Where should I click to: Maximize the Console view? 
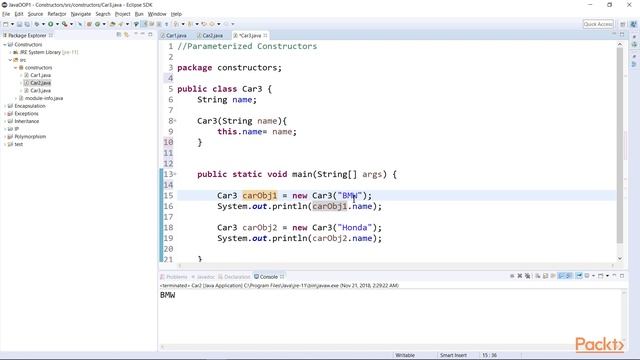click(x=622, y=276)
